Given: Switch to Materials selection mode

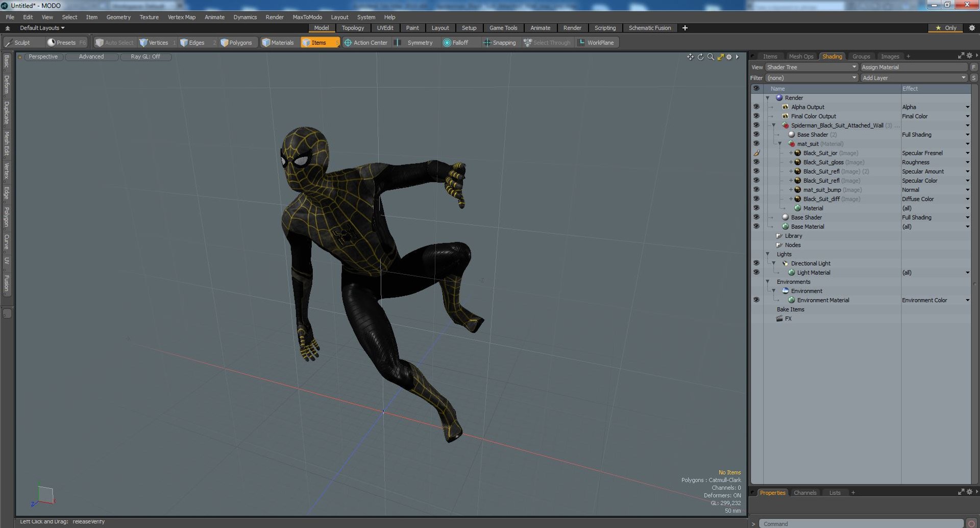Looking at the screenshot, I should point(278,42).
